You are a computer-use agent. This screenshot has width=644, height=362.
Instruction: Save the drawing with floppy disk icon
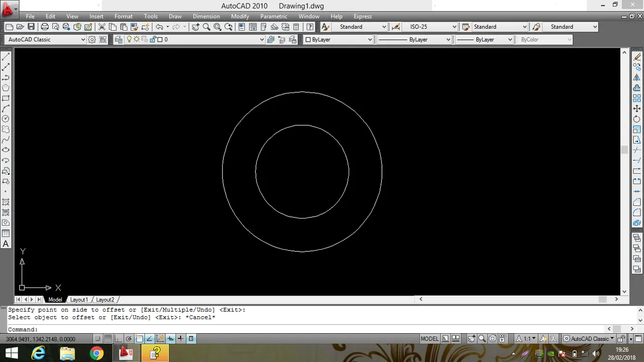point(31,27)
